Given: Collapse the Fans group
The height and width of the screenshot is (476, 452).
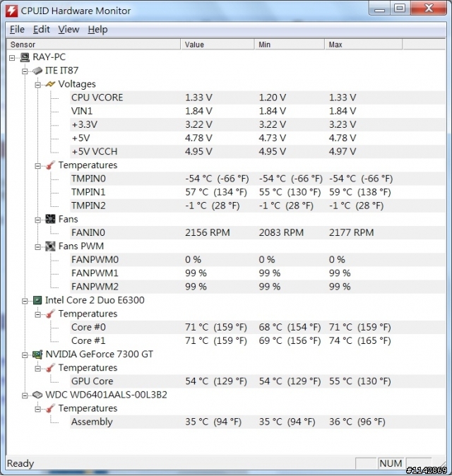Looking at the screenshot, I should [37, 220].
